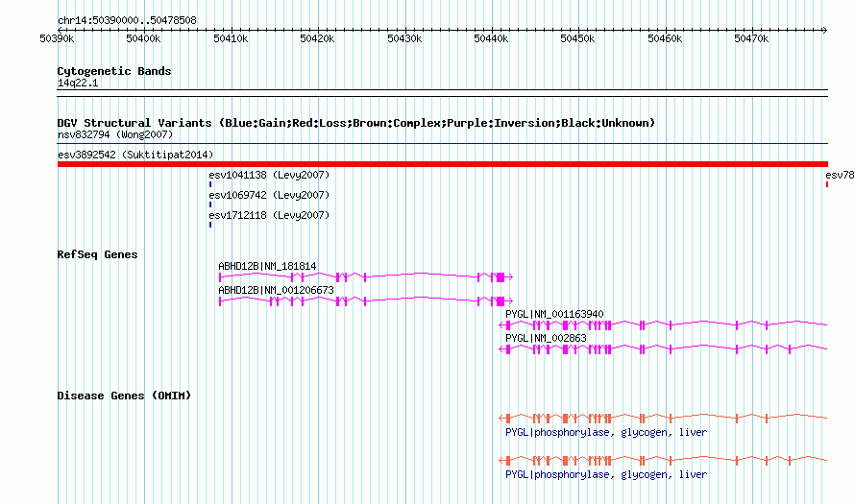Click the last exon block of ABHD12B NM_181814
Viewport: 855px width, 504px height.
click(x=501, y=277)
